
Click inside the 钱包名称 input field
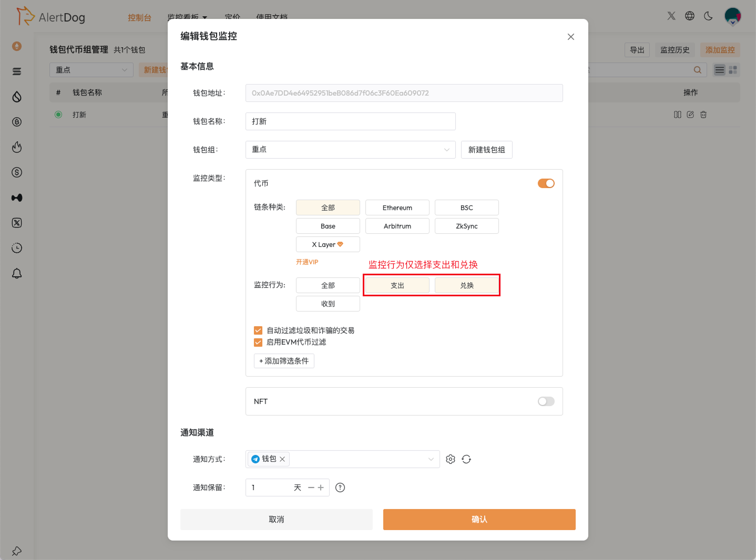pos(350,121)
